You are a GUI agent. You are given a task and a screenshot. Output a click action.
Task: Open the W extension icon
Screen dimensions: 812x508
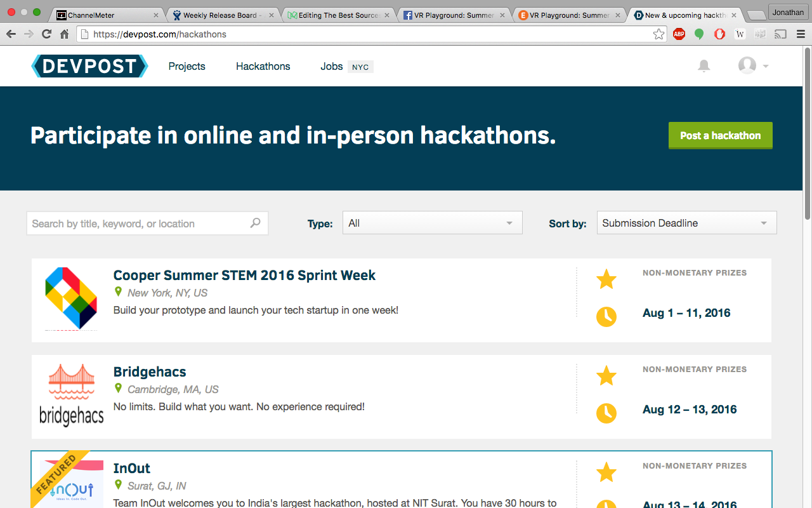coord(740,34)
